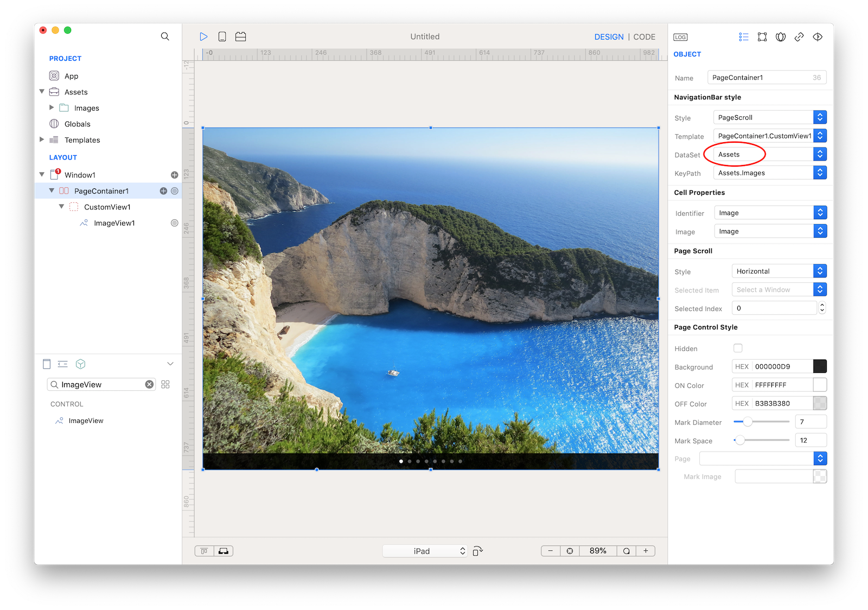Select the geometry frame inspector icon
Viewport: 868px width, 610px height.
click(x=762, y=37)
